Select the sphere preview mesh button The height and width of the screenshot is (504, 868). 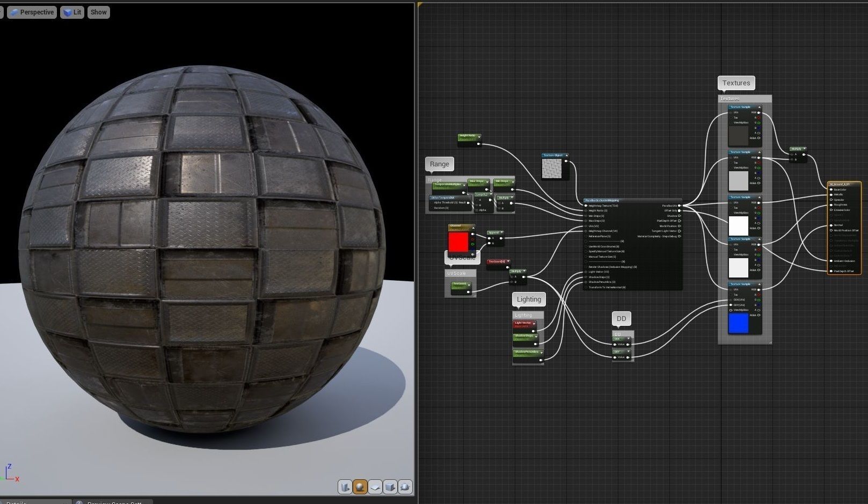(360, 487)
